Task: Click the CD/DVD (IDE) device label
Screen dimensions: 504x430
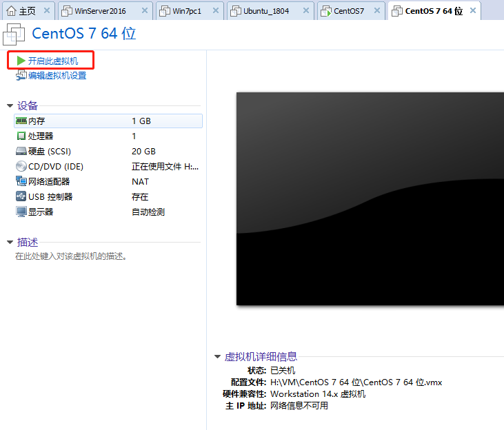Action: pyautogui.click(x=56, y=166)
